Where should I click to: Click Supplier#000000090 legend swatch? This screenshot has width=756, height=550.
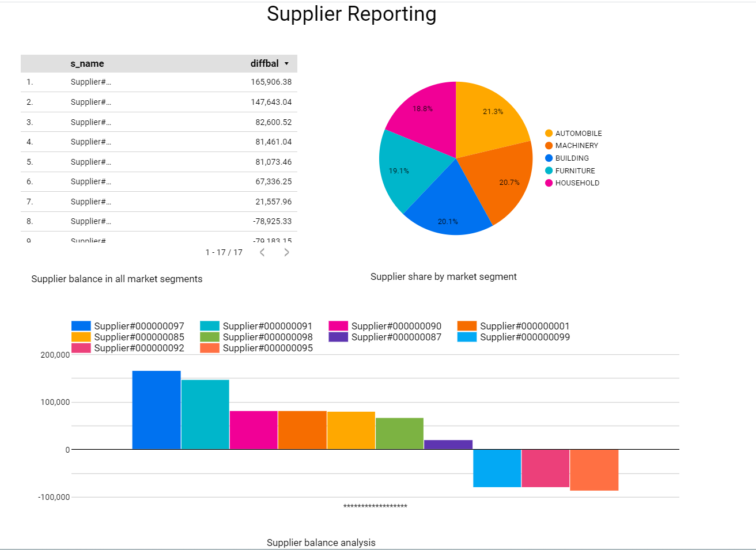pyautogui.click(x=338, y=326)
